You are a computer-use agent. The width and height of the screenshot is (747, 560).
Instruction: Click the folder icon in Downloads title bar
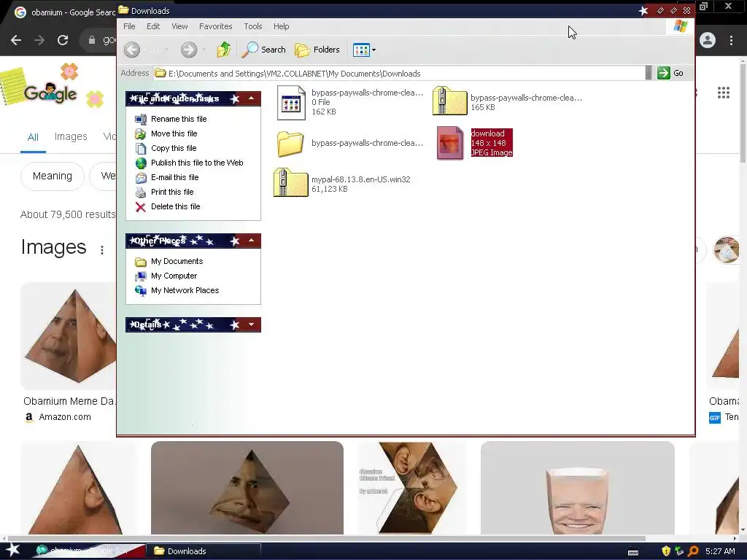tap(123, 10)
